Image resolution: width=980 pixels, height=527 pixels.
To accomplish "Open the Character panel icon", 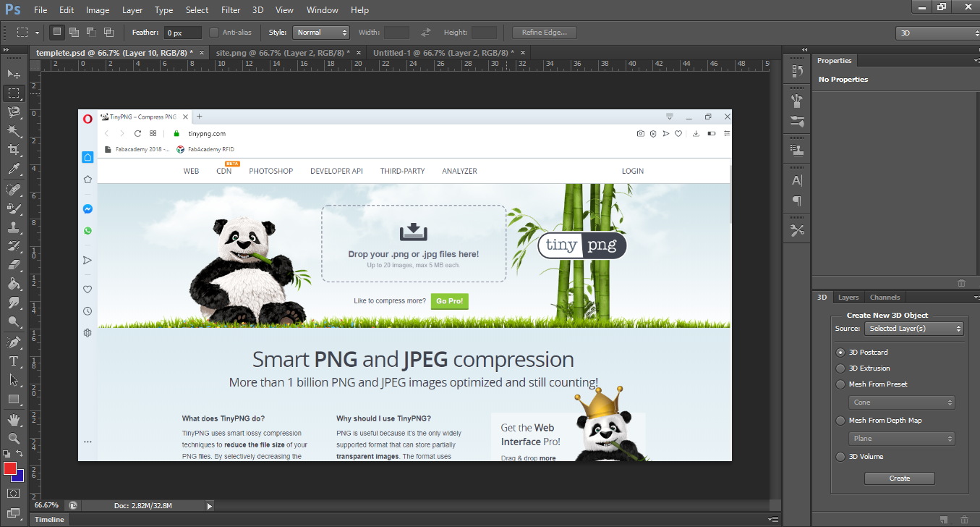I will click(798, 180).
